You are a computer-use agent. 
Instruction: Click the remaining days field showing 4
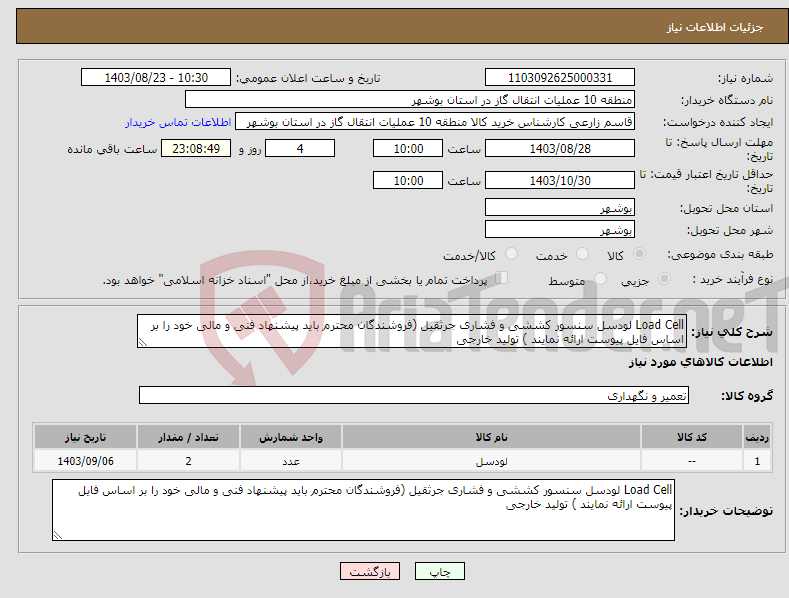coord(300,148)
